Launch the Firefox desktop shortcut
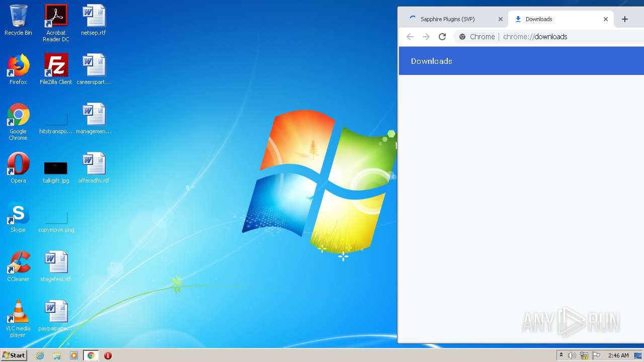644x362 pixels. [x=18, y=70]
